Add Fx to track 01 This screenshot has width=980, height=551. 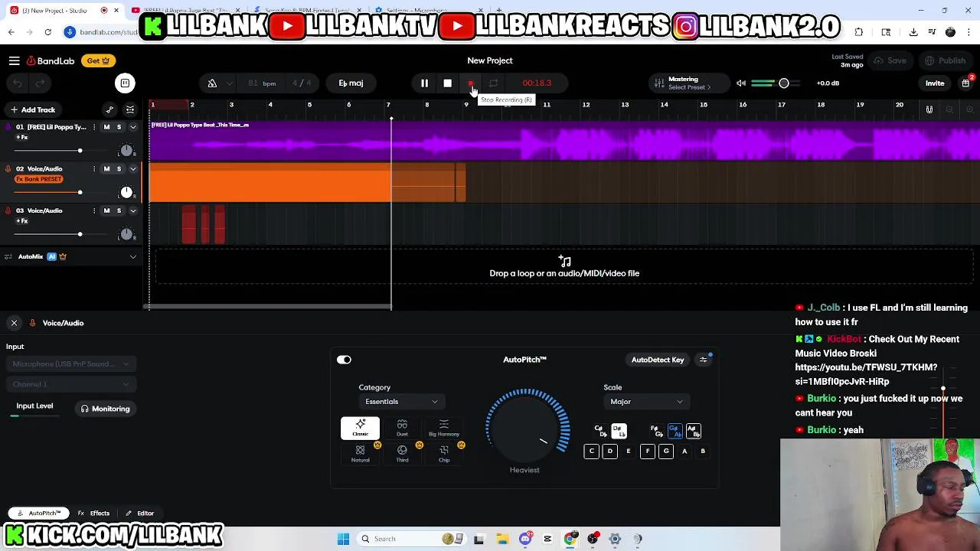click(x=22, y=137)
